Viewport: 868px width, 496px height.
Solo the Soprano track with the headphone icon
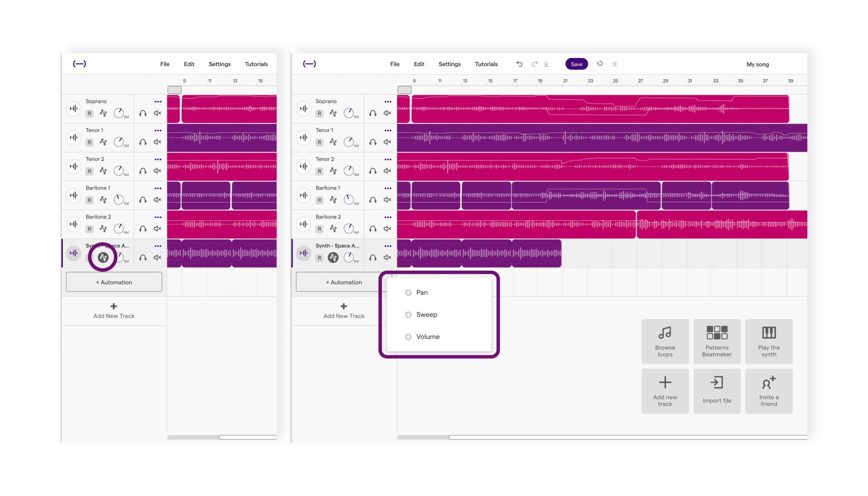(373, 114)
